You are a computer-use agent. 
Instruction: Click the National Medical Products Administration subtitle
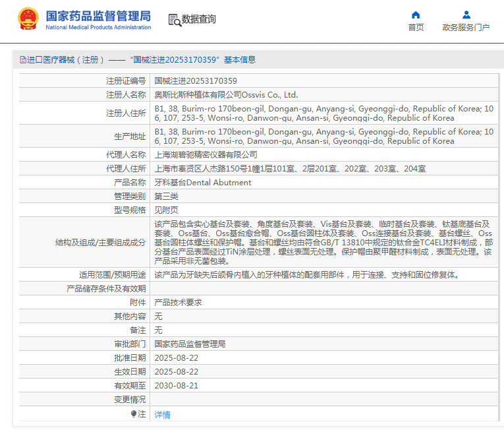tap(98, 28)
